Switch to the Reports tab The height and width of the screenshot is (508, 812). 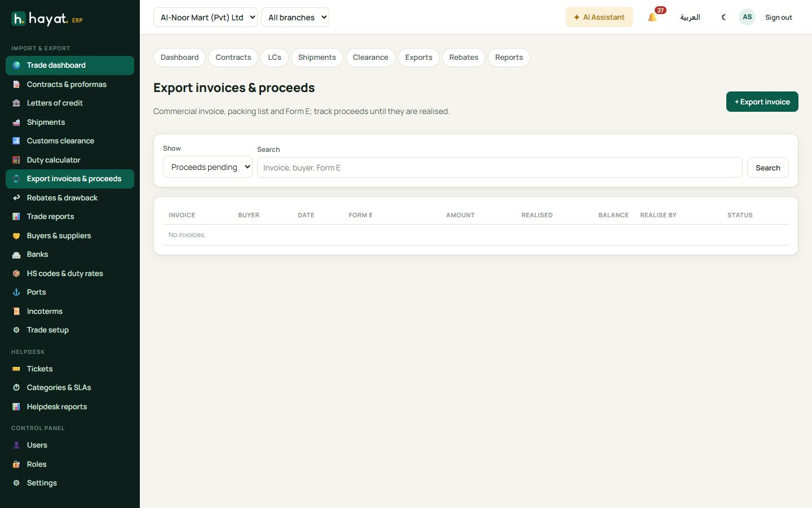coord(509,58)
